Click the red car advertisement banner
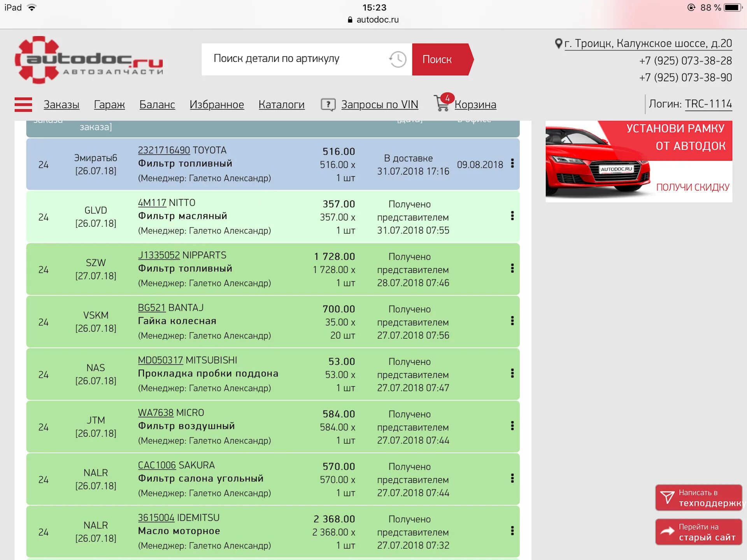The image size is (747, 560). click(x=639, y=161)
